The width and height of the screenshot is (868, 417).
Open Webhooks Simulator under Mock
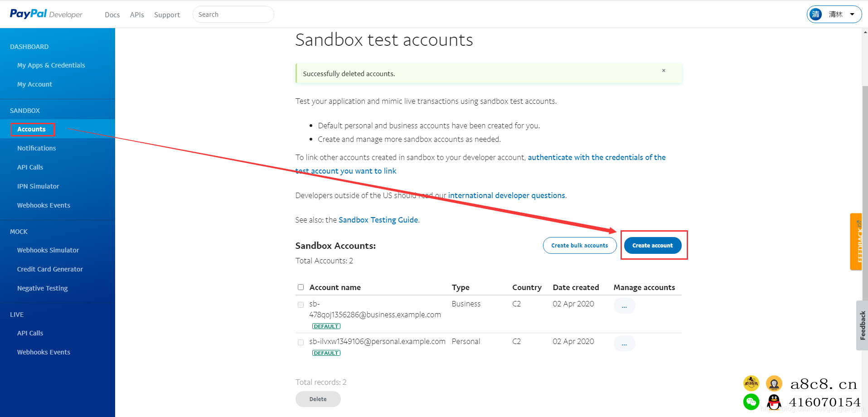coord(48,250)
